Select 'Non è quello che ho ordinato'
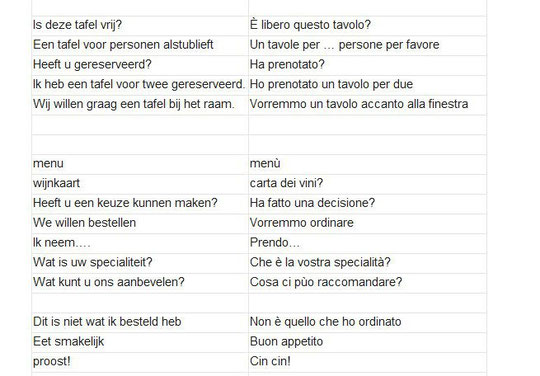 coord(367,323)
